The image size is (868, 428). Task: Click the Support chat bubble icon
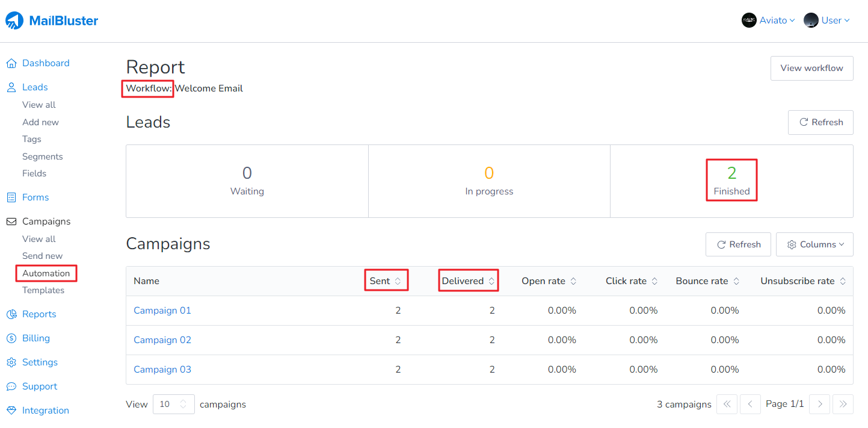tap(11, 386)
